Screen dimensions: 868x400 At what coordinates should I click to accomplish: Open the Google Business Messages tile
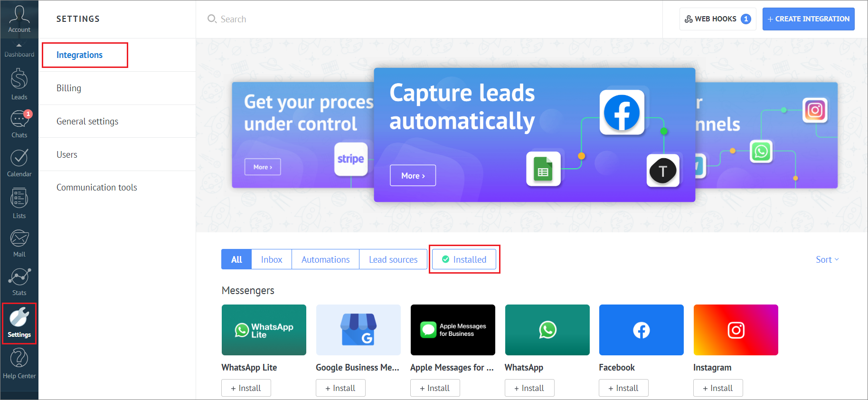point(359,330)
